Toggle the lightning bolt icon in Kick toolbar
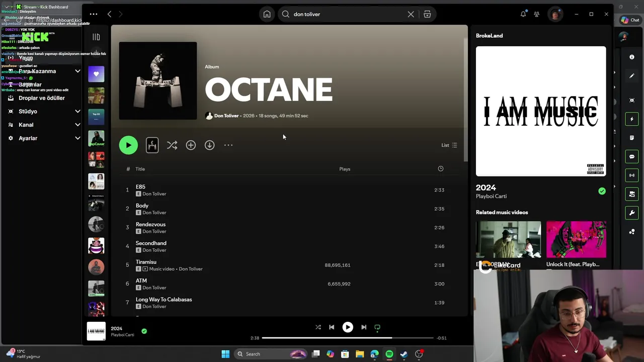The image size is (644, 362). click(x=632, y=119)
